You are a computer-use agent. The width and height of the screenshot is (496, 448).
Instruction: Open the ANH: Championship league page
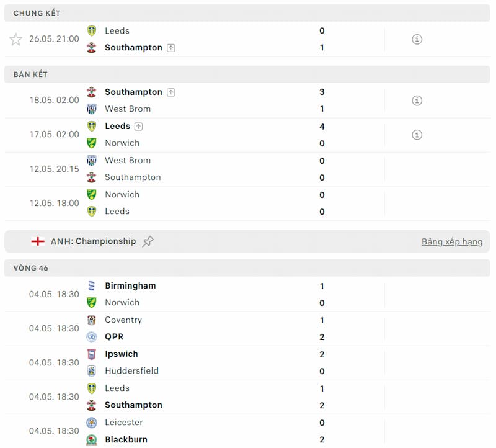[93, 241]
